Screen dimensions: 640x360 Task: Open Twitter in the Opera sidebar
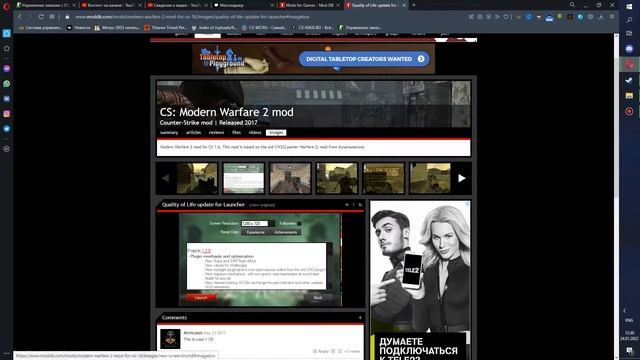click(7, 129)
